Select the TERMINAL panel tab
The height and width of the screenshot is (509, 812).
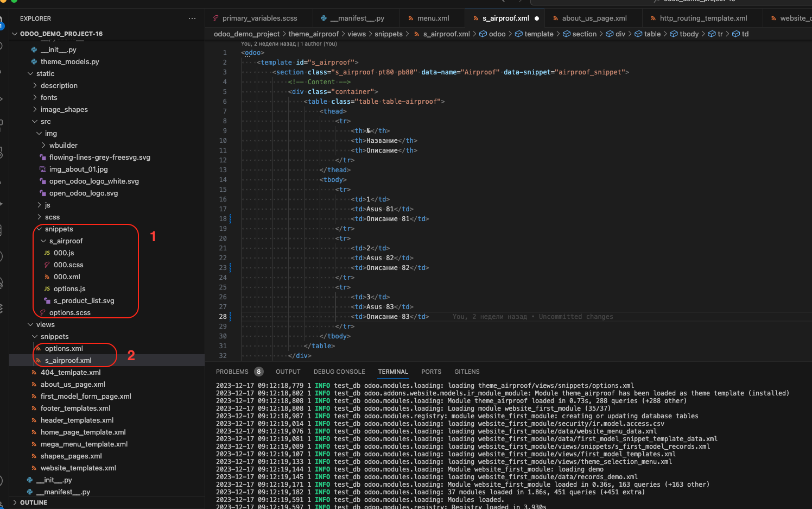[393, 372]
